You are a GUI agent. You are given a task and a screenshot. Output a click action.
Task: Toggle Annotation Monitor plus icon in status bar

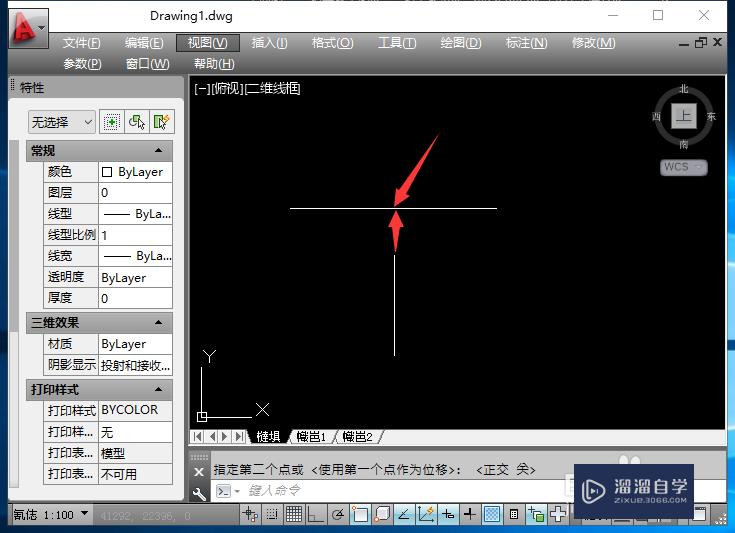[x=558, y=515]
